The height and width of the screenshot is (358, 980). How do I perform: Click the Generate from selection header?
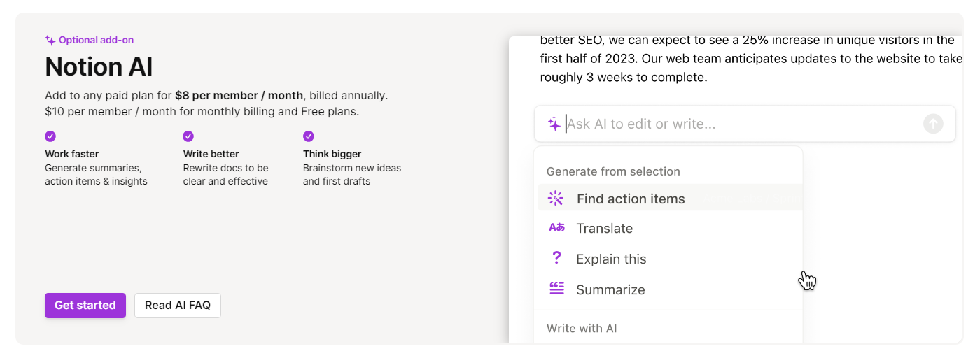click(x=613, y=171)
